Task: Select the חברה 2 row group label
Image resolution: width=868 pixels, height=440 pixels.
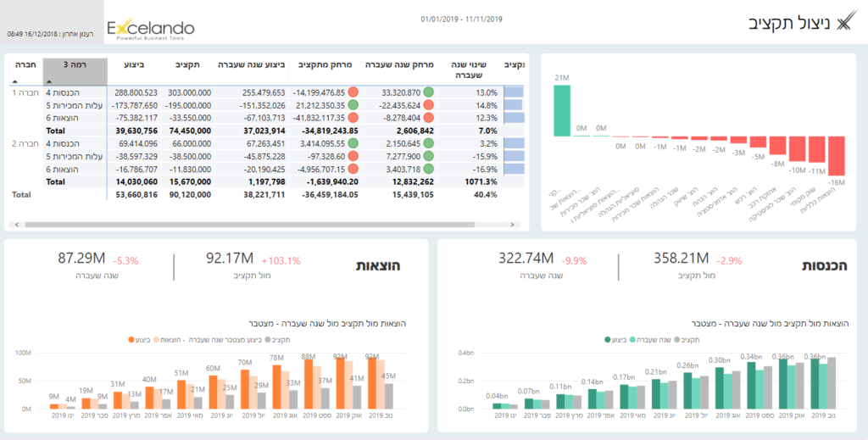Action: pyautogui.click(x=25, y=144)
